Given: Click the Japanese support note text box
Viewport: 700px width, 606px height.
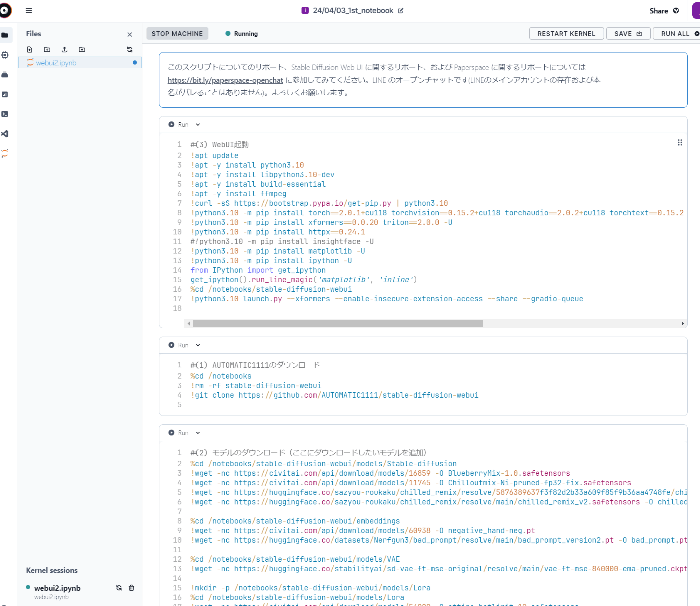Looking at the screenshot, I should click(423, 80).
